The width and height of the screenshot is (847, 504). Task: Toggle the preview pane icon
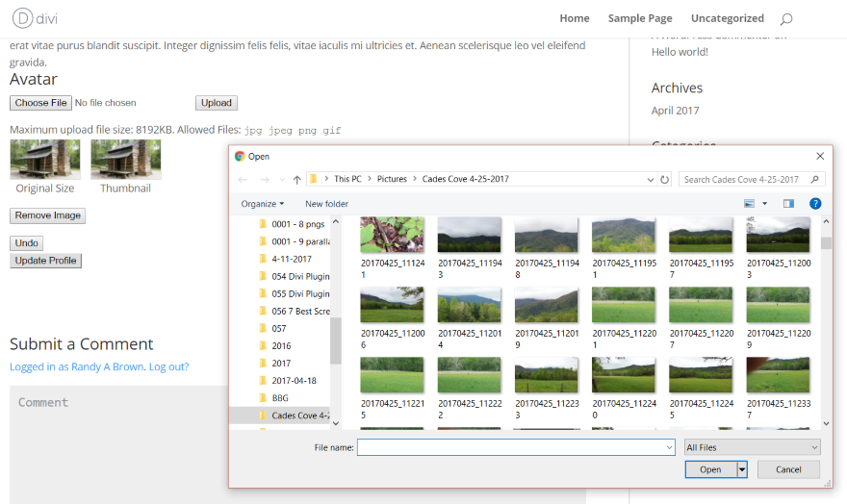pos(789,204)
